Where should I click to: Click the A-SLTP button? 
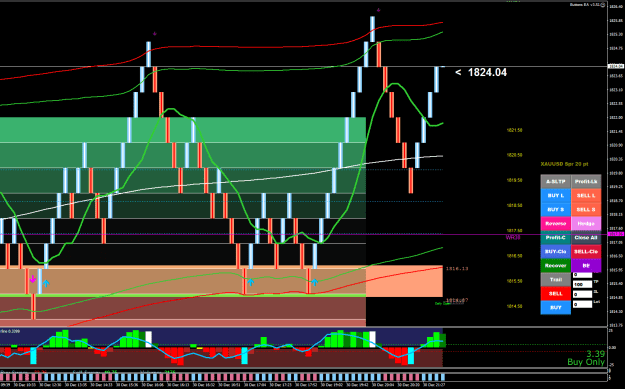[x=556, y=182]
